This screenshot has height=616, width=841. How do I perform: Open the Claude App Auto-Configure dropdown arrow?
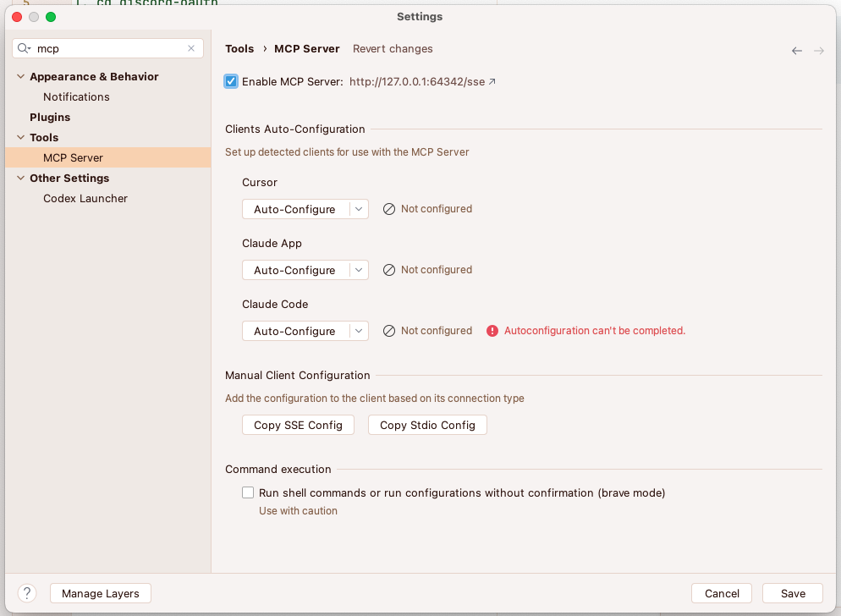pos(359,270)
